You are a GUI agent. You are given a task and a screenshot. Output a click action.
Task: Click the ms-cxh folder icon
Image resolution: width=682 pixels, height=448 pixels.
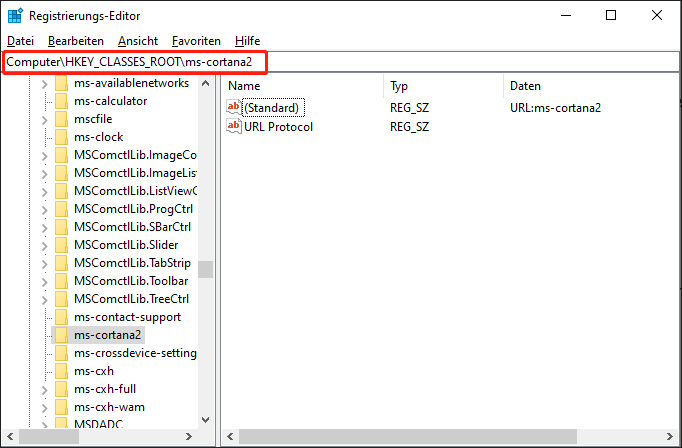[x=61, y=371]
